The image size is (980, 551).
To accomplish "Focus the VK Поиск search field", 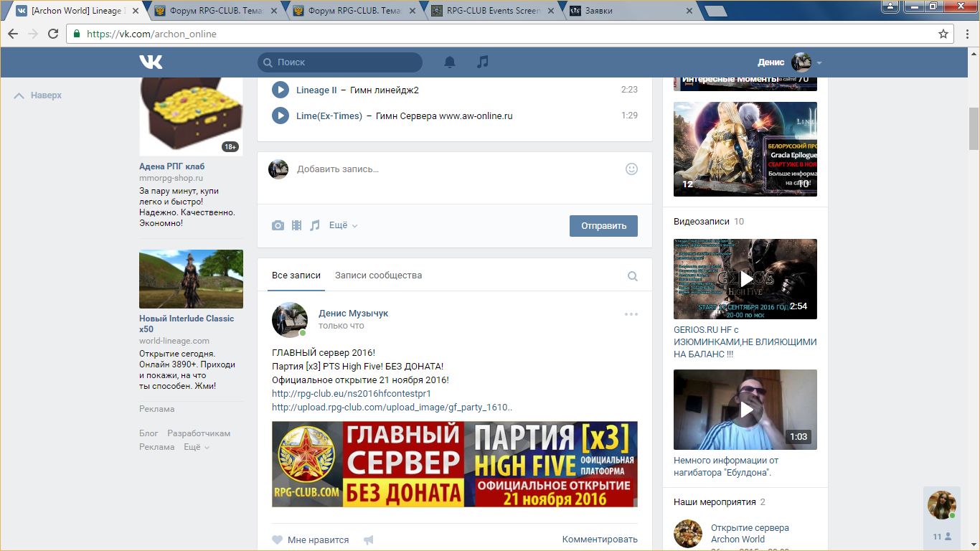I will pos(340,62).
